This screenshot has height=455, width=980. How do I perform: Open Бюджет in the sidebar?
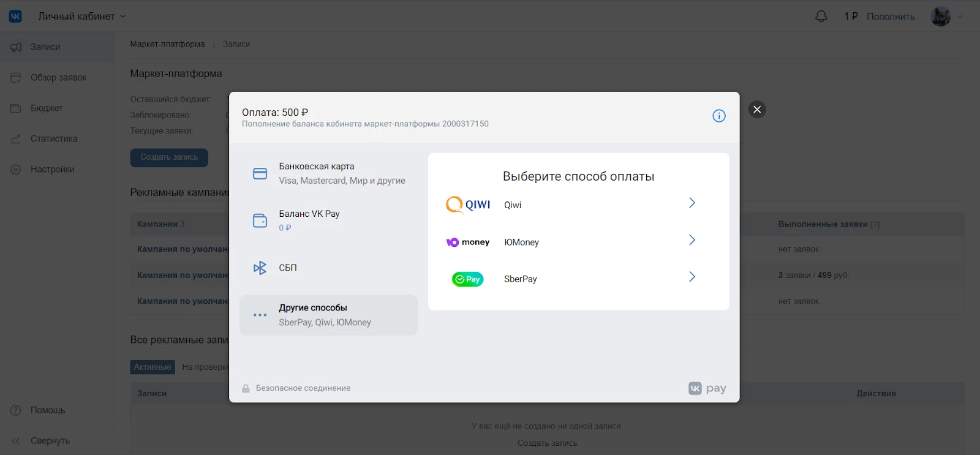pos(58,108)
